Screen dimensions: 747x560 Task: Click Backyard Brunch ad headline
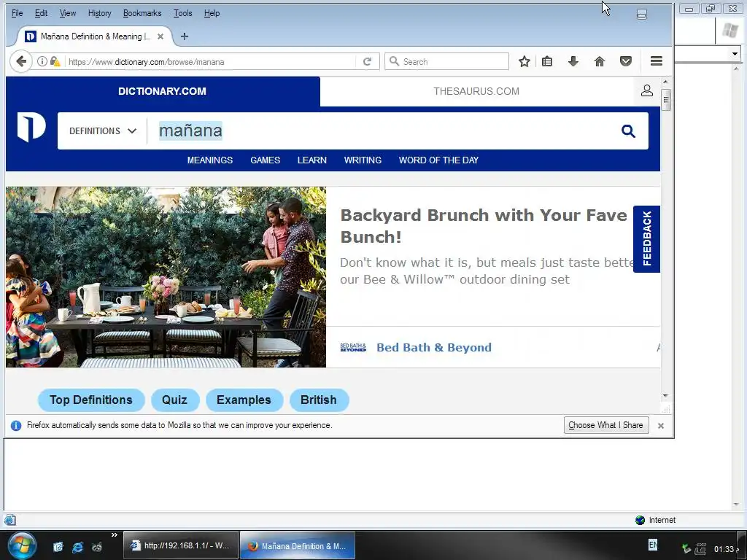tap(484, 226)
